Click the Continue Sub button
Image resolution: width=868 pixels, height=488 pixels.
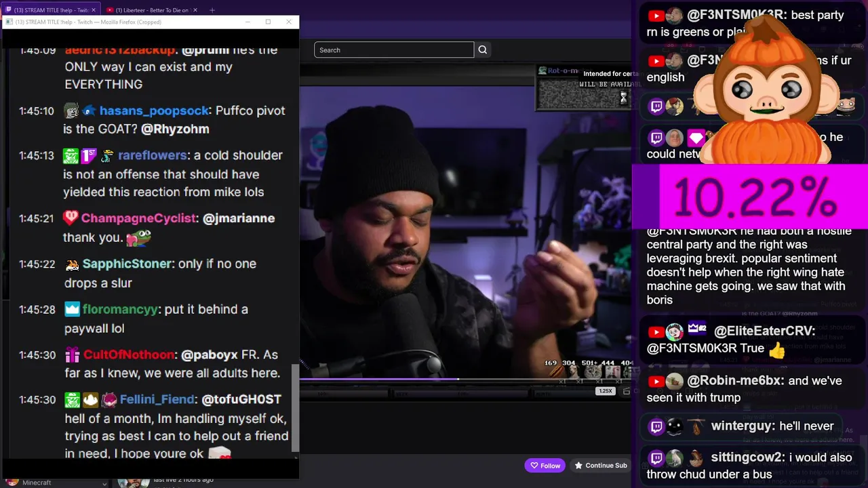(601, 466)
